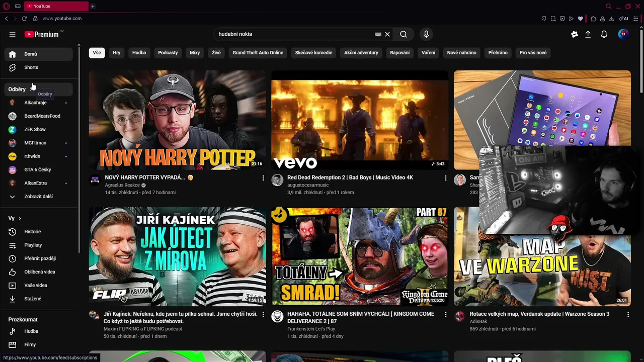Start voice search with microphone icon
This screenshot has height=362, width=644.
pyautogui.click(x=426, y=34)
